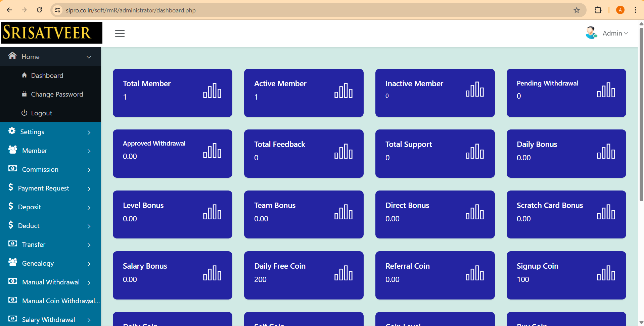Open the Admin dropdown menu
This screenshot has width=644, height=326.
(x=615, y=33)
